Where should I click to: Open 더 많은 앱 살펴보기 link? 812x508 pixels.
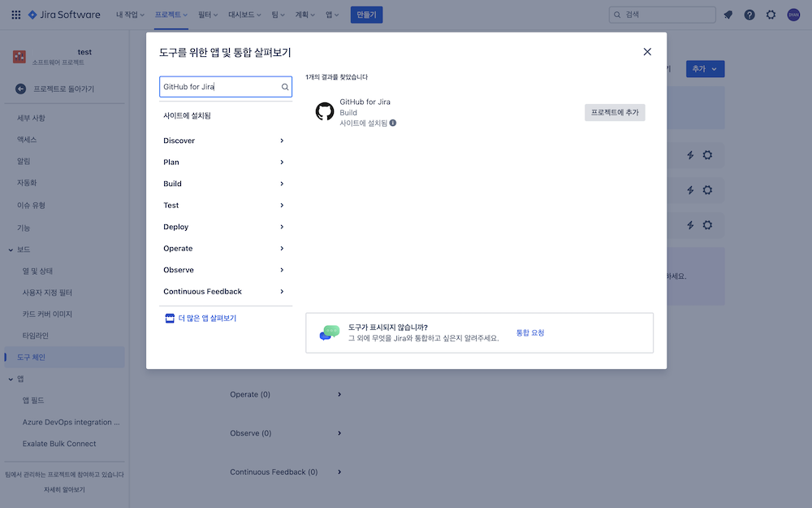coord(207,319)
